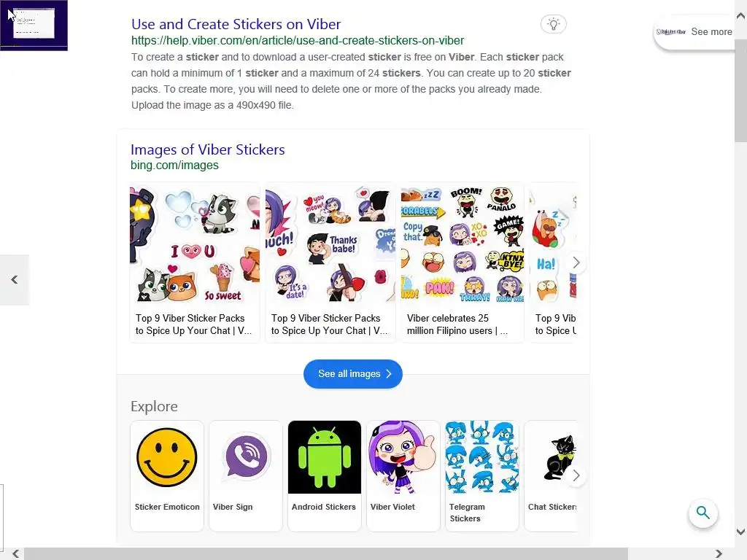Open the Images of Viber Stickers heading
This screenshot has height=560, width=747.
pyautogui.click(x=208, y=149)
